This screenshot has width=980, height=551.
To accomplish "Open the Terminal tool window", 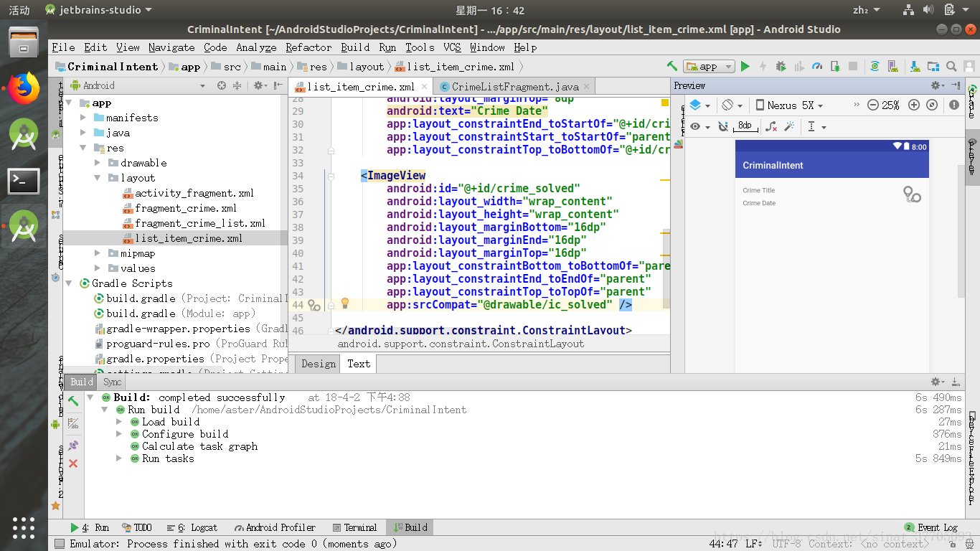I will [x=355, y=527].
